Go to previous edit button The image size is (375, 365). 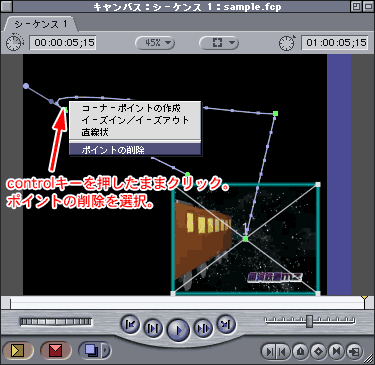click(130, 324)
